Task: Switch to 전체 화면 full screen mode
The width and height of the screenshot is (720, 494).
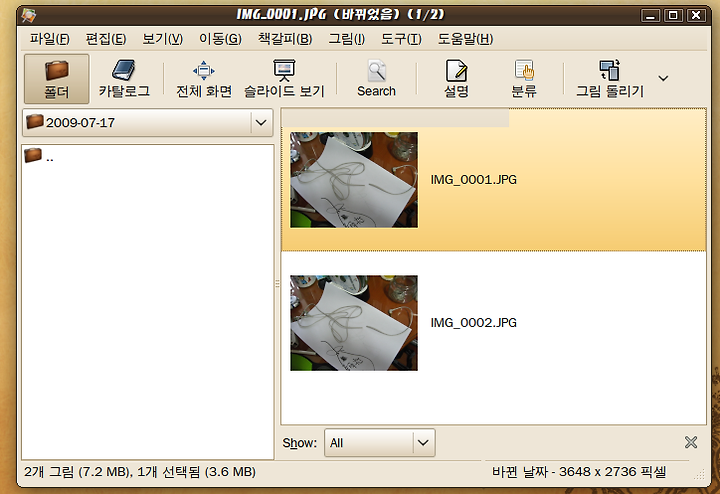Action: [204, 79]
